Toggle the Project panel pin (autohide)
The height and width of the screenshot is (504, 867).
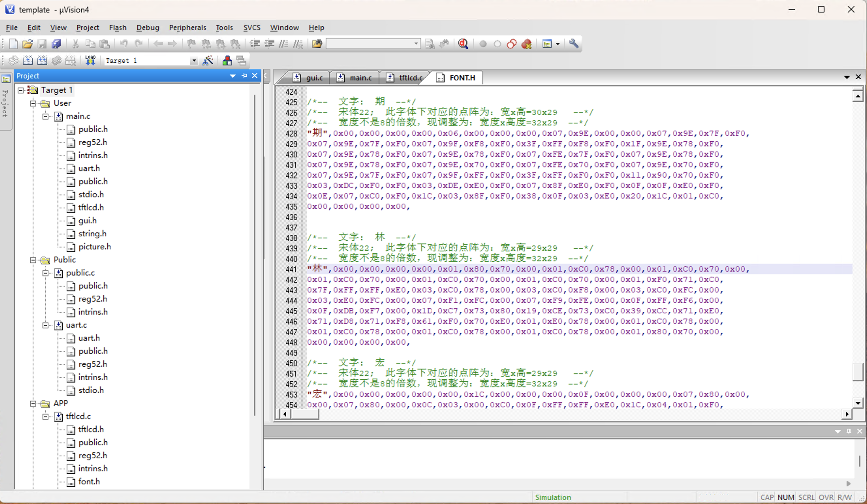(x=244, y=76)
